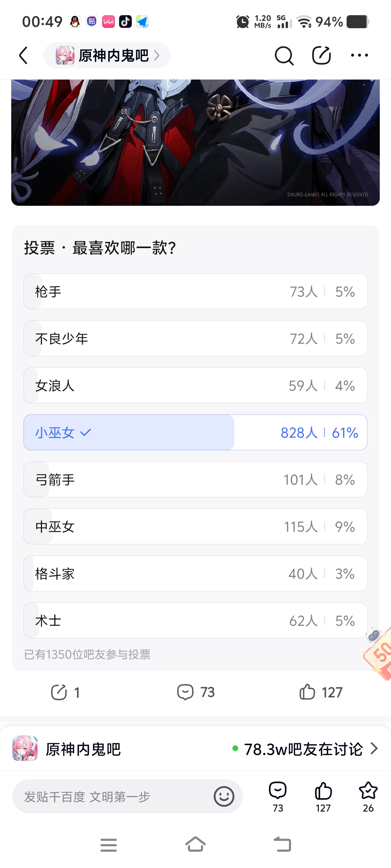Select poll option 弓箭手

point(195,480)
